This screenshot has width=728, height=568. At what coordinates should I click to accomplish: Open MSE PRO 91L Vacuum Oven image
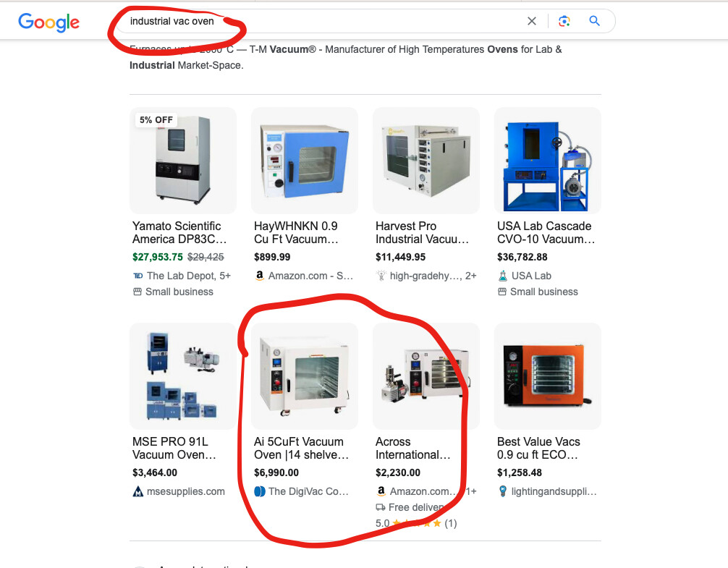coord(183,376)
